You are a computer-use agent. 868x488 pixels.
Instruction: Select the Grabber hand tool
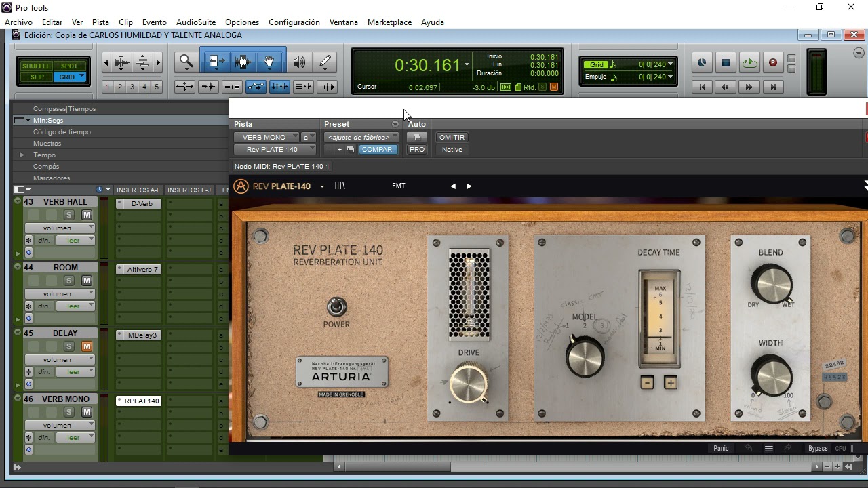click(x=269, y=62)
